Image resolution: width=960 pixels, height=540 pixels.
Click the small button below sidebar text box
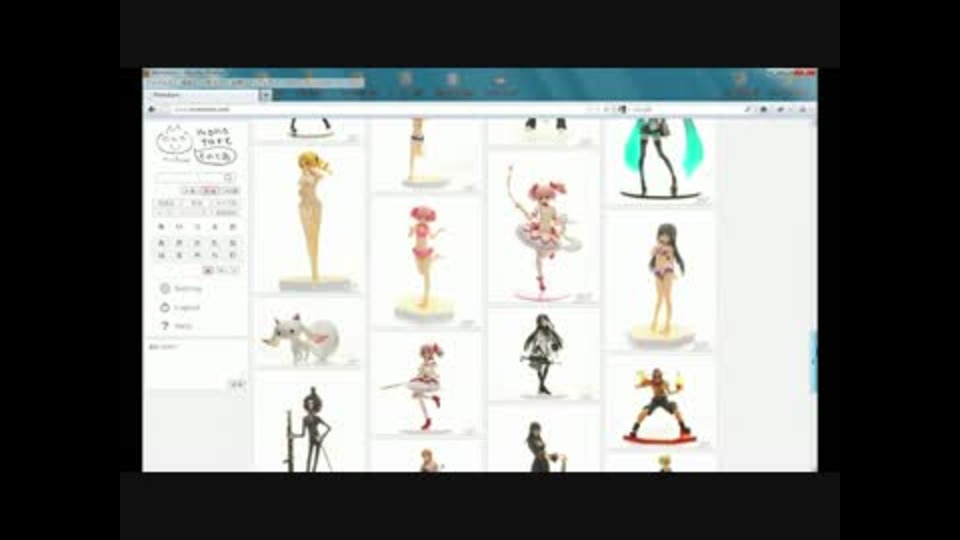pyautogui.click(x=236, y=384)
